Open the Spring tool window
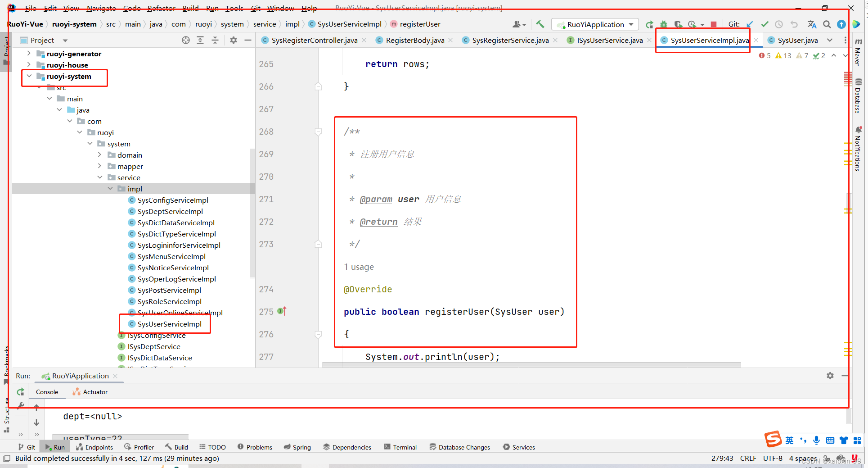The height and width of the screenshot is (468, 868). [x=297, y=447]
